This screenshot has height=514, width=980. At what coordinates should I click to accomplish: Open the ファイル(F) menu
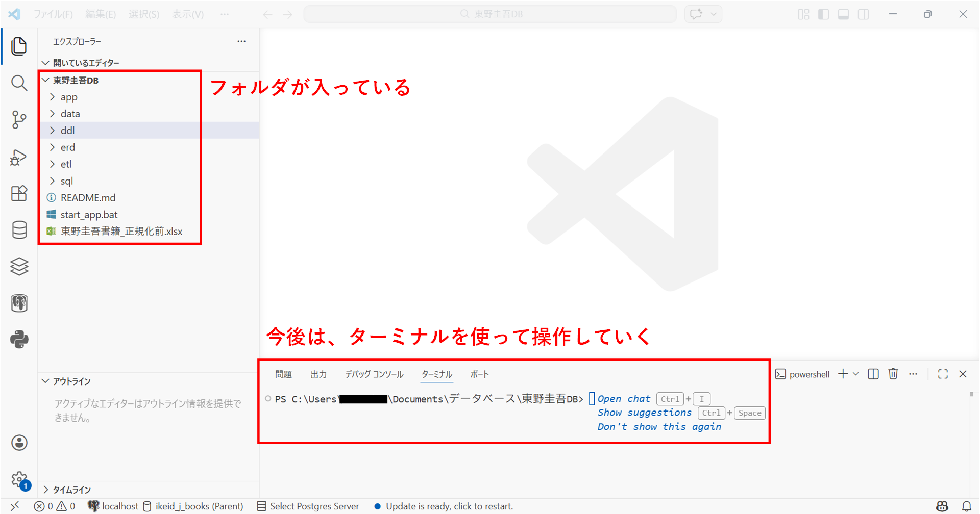[53, 14]
